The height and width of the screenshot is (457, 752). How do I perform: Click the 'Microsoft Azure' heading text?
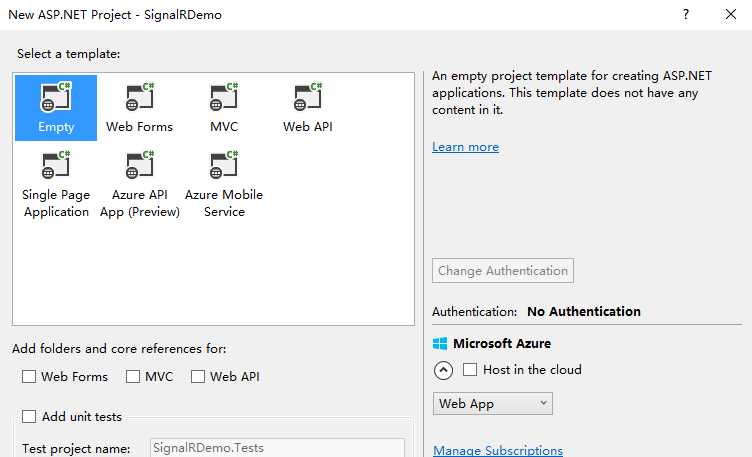click(x=502, y=343)
